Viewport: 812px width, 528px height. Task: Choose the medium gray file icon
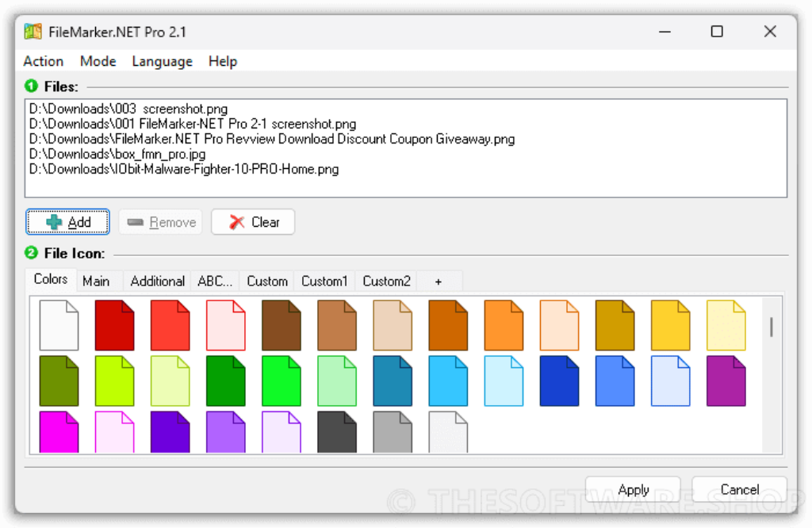pyautogui.click(x=393, y=432)
